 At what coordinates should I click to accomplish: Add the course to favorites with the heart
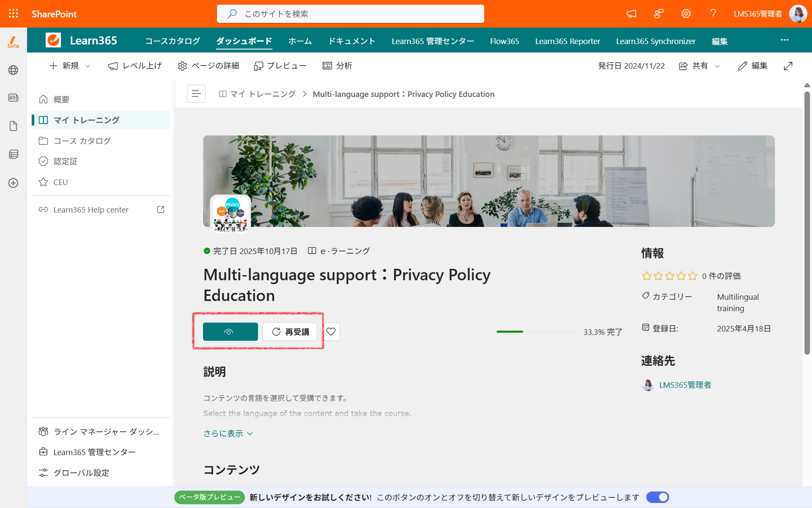coord(331,331)
